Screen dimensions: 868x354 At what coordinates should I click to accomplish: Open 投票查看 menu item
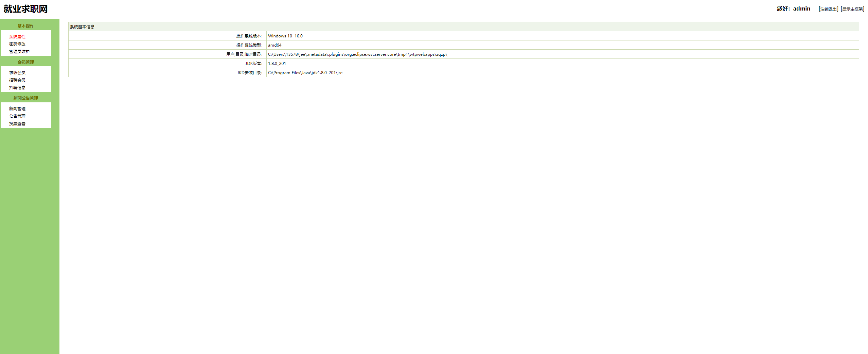pyautogui.click(x=17, y=124)
